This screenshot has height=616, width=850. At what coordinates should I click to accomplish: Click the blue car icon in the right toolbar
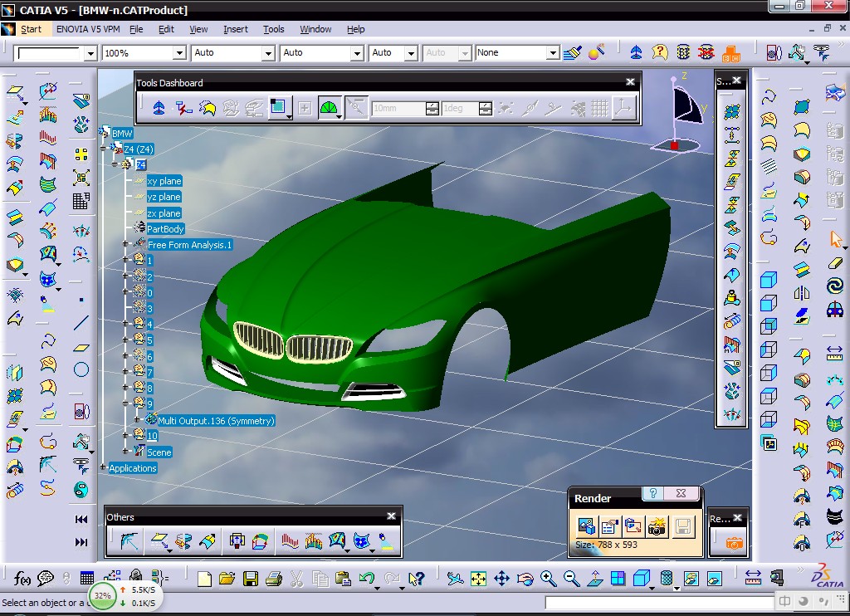pyautogui.click(x=835, y=309)
